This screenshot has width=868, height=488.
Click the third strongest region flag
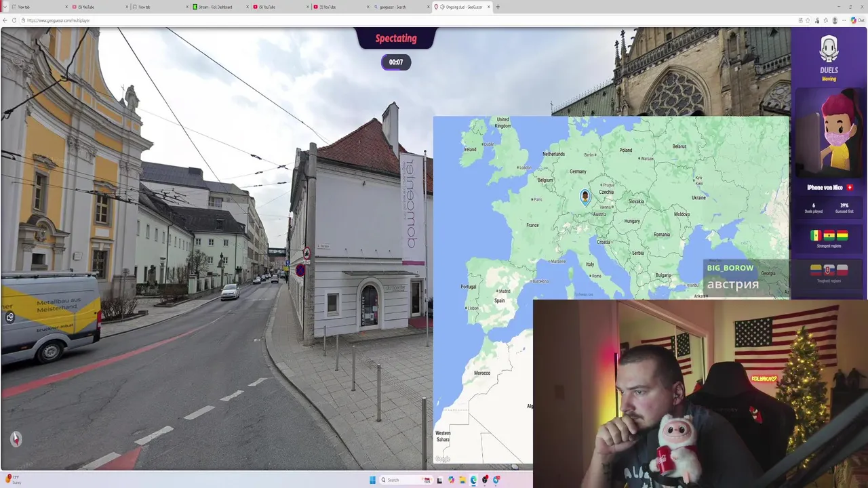click(842, 236)
